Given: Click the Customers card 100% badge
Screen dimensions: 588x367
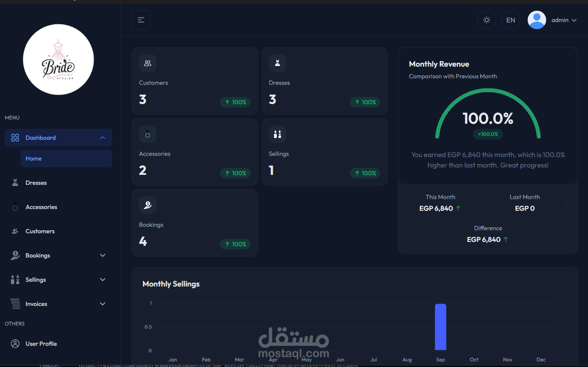Looking at the screenshot, I should [x=235, y=102].
